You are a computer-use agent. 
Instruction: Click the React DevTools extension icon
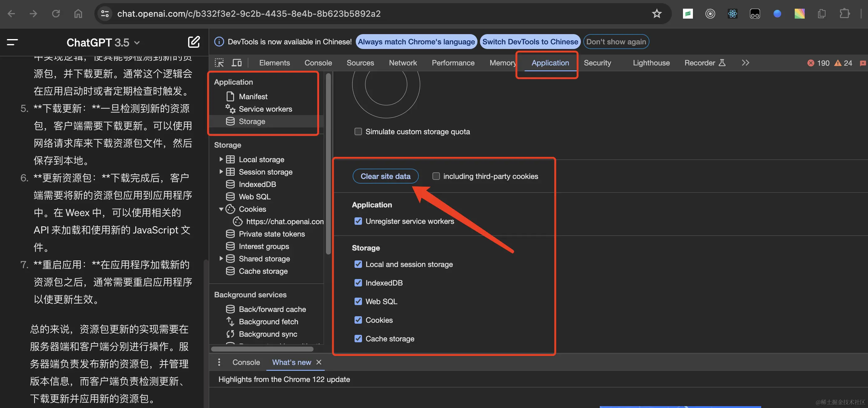click(x=732, y=13)
